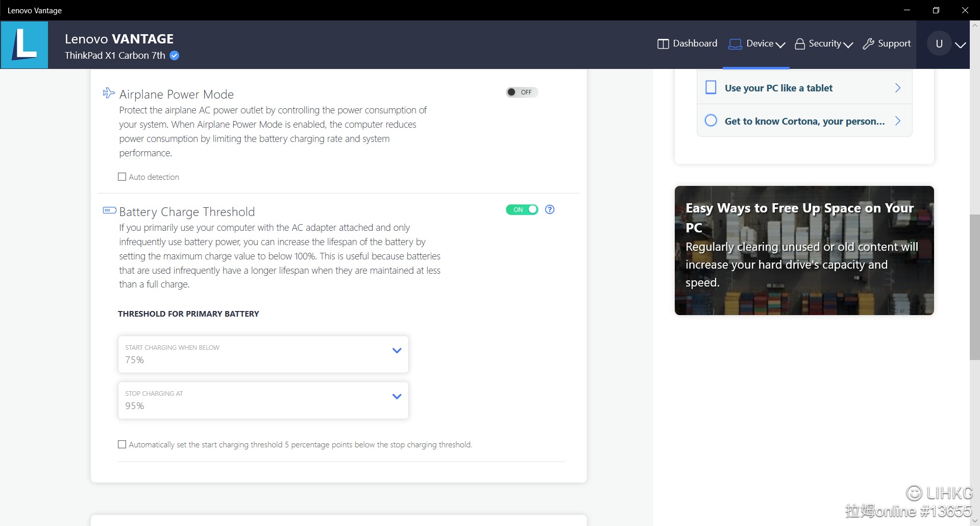The width and height of the screenshot is (980, 526).
Task: Click the Support wrench icon
Action: coord(868,44)
